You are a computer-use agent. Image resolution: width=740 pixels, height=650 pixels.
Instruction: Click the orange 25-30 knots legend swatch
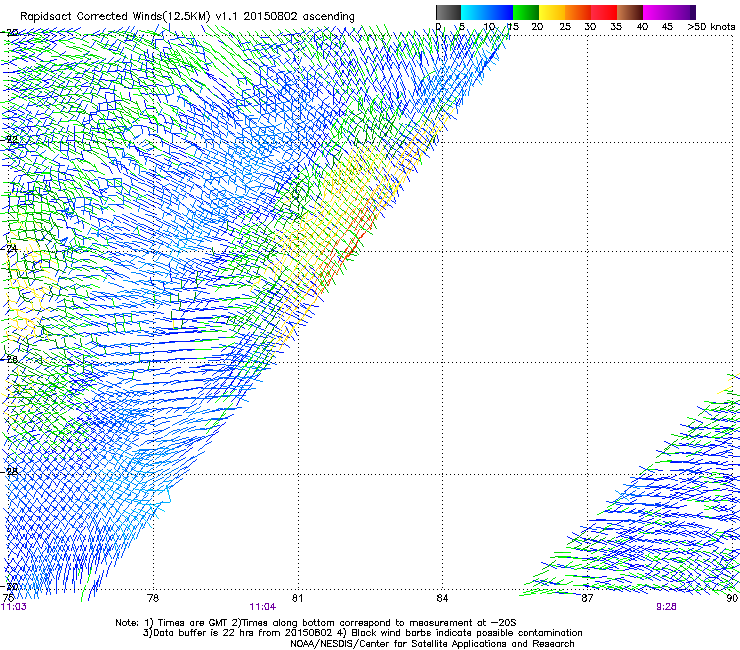(x=578, y=12)
